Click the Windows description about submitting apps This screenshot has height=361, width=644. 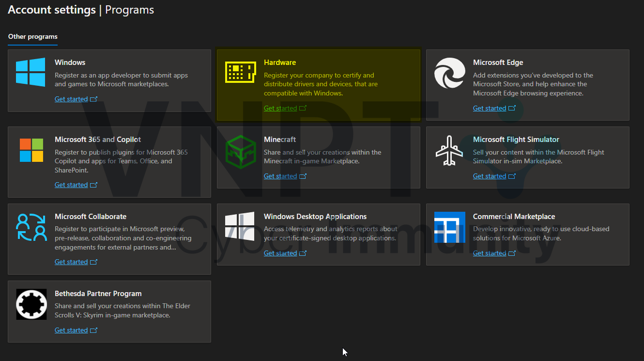[x=121, y=80]
